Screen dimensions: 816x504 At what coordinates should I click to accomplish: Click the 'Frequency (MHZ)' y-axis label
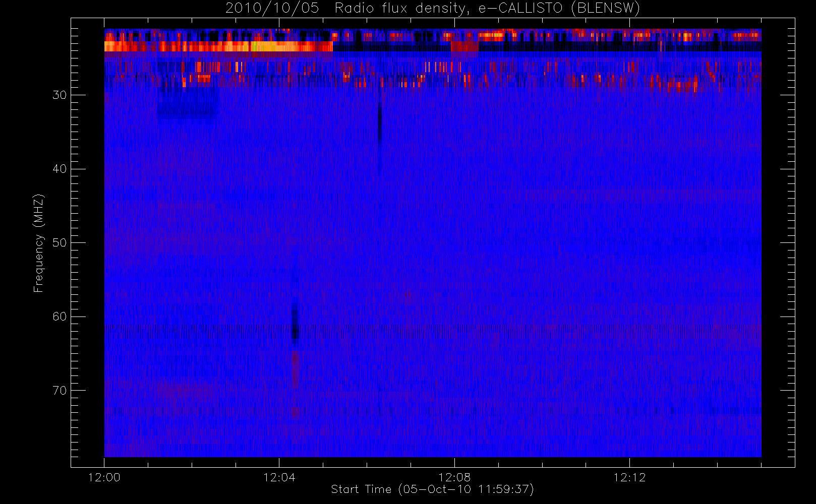click(x=38, y=243)
